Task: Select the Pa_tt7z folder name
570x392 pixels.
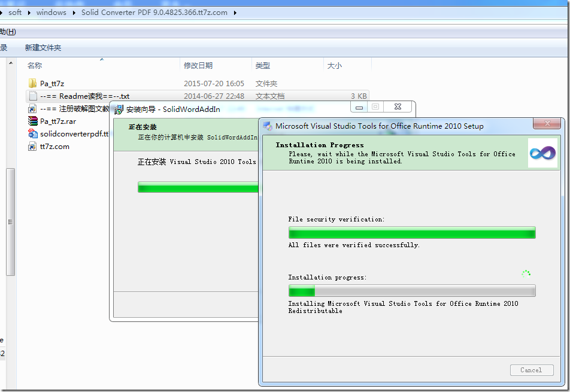Action: tap(52, 84)
